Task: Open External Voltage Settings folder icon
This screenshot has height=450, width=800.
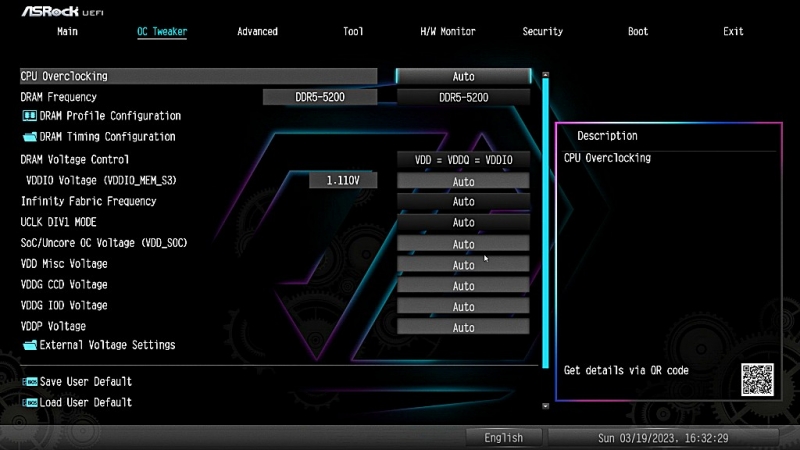Action: pyautogui.click(x=30, y=345)
